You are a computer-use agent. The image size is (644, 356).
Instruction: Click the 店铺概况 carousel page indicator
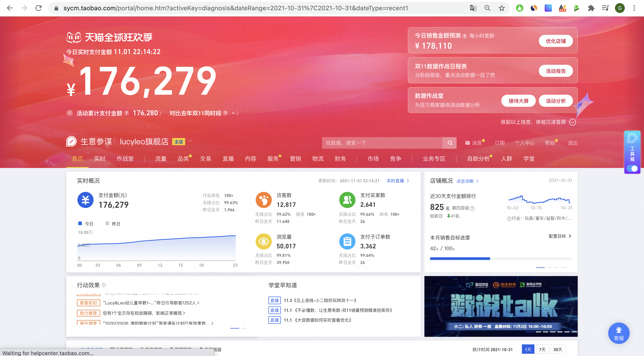point(551,267)
